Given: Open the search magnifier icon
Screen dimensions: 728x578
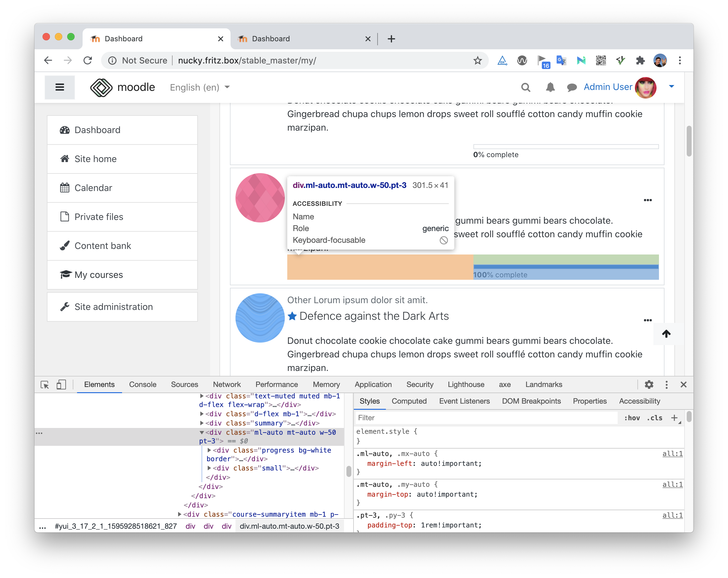Looking at the screenshot, I should [526, 88].
